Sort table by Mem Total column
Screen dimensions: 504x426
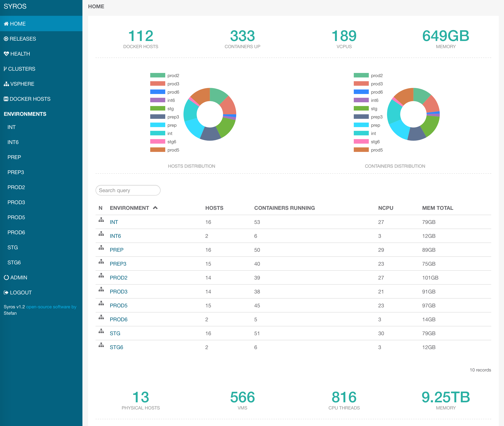coord(437,208)
